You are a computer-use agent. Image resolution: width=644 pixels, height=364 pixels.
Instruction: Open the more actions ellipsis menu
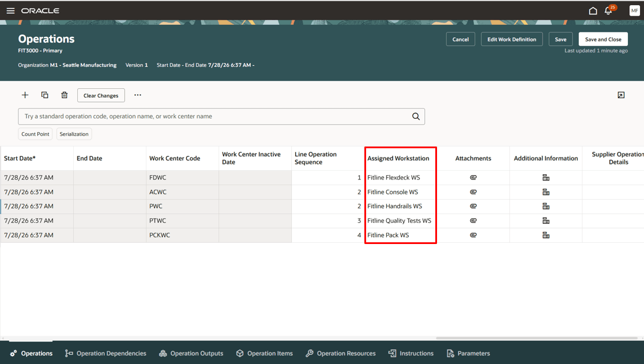click(138, 95)
